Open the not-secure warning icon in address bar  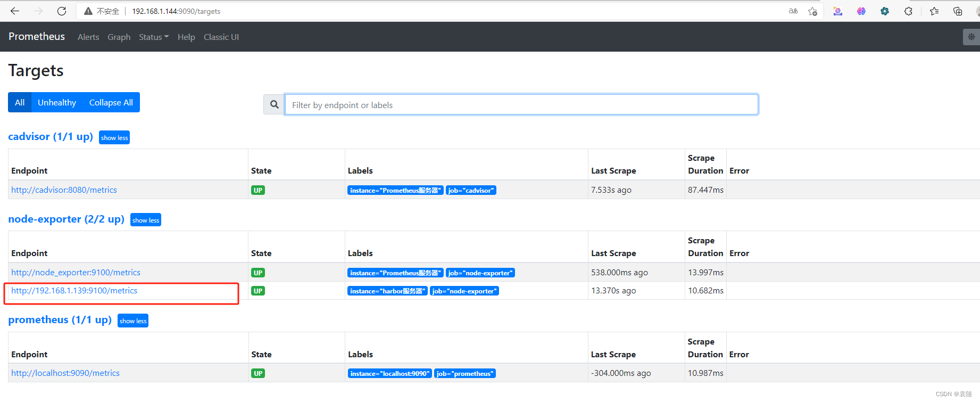(x=88, y=11)
